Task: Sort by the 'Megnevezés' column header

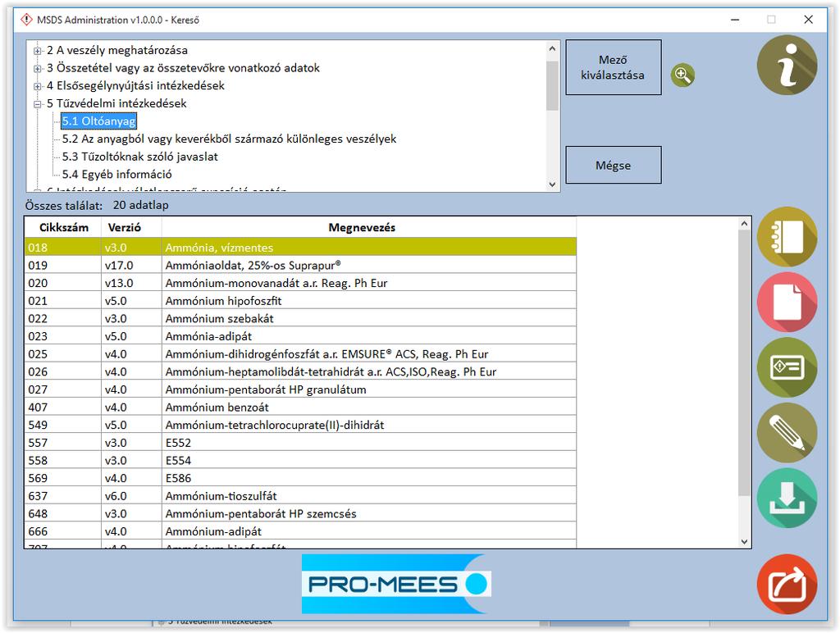Action: click(369, 228)
